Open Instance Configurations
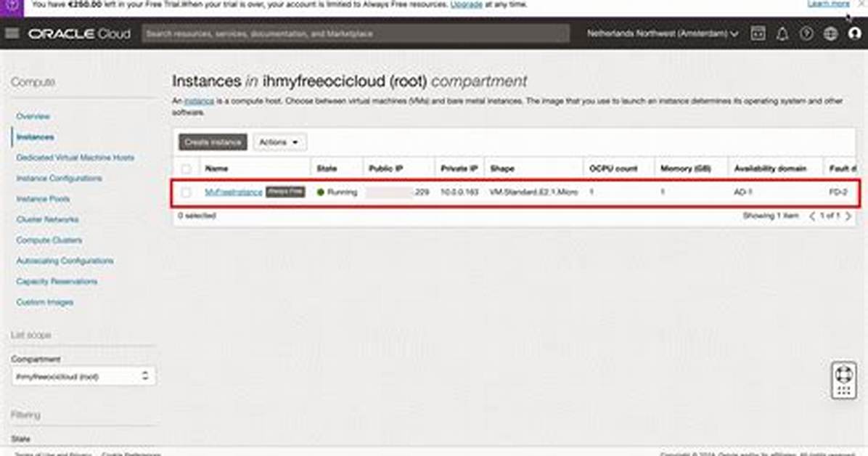The height and width of the screenshot is (456, 868). coord(60,178)
